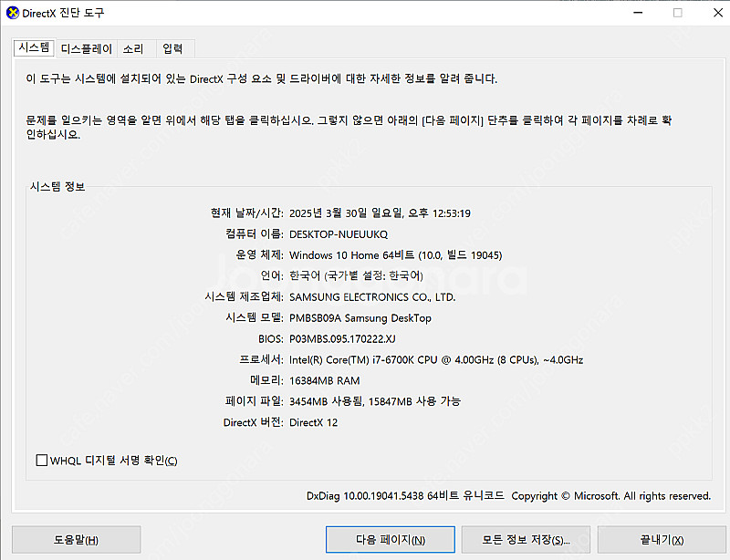Click the DirectX 진단 도구 window title
This screenshot has width=730, height=560.
(x=63, y=13)
